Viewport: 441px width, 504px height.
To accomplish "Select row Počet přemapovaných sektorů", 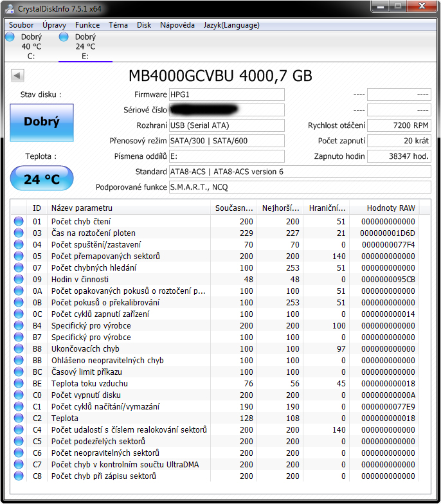I will pyautogui.click(x=215, y=256).
